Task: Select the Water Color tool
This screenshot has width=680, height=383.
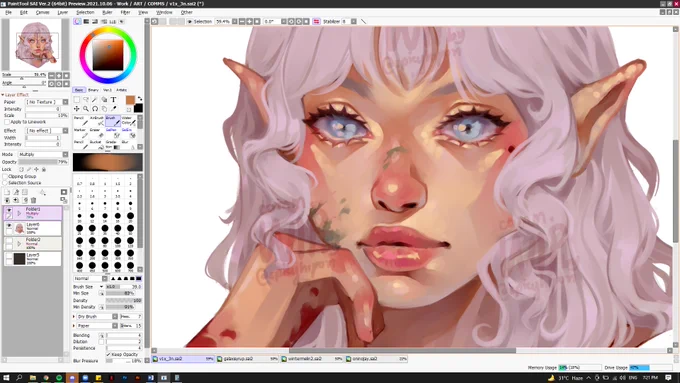Action: (129, 121)
